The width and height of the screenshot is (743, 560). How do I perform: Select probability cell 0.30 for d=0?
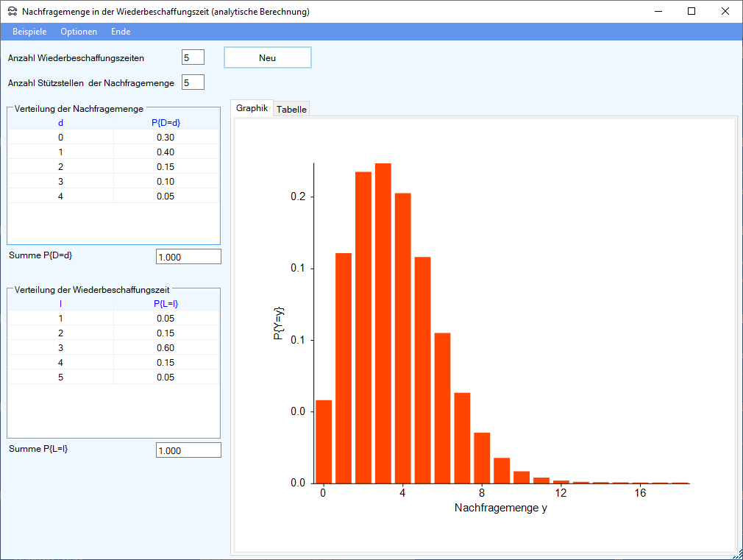point(166,138)
